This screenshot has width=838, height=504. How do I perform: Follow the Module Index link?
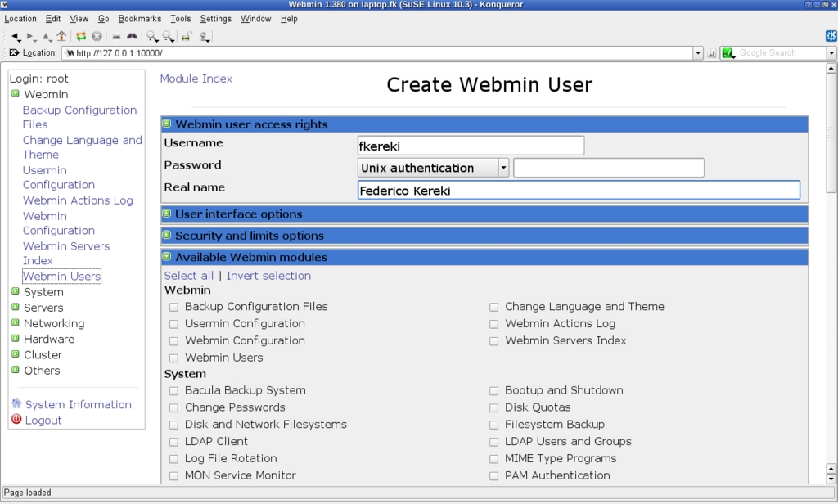pyautogui.click(x=196, y=79)
